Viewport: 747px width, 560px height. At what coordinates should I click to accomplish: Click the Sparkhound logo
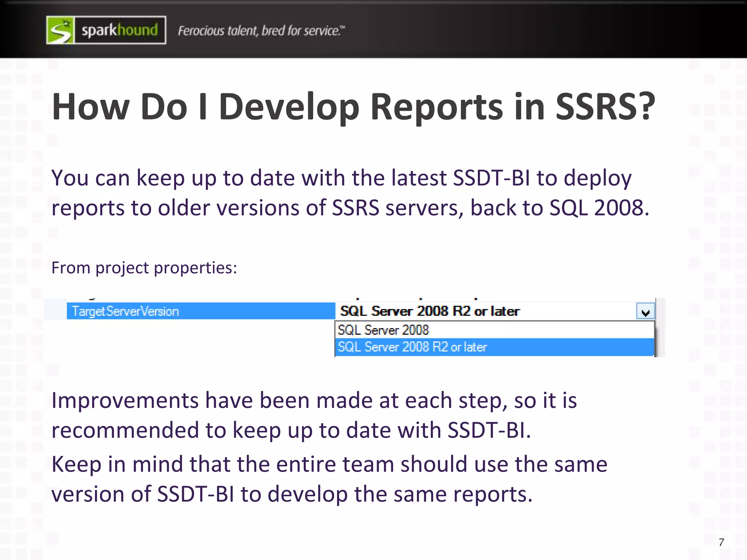coord(106,30)
